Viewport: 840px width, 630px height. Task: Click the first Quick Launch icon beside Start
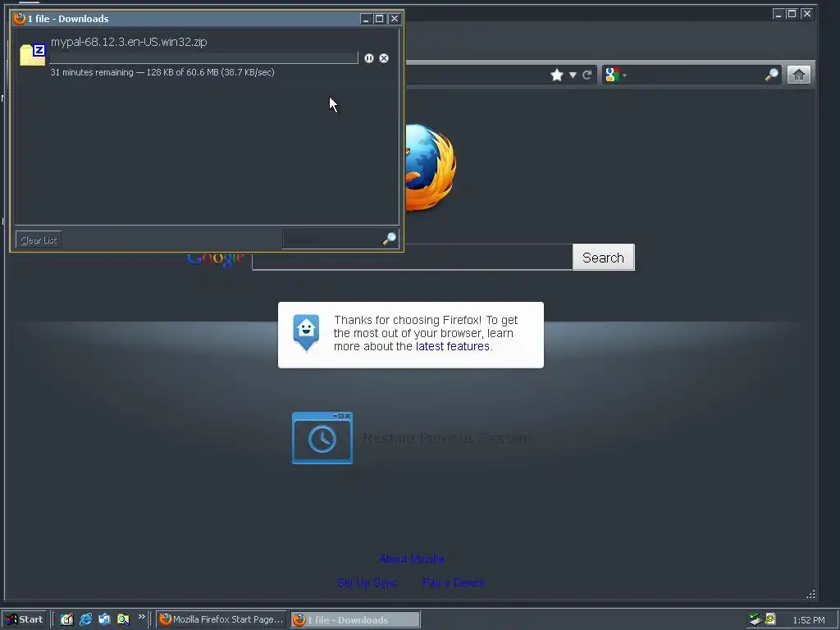tap(66, 619)
